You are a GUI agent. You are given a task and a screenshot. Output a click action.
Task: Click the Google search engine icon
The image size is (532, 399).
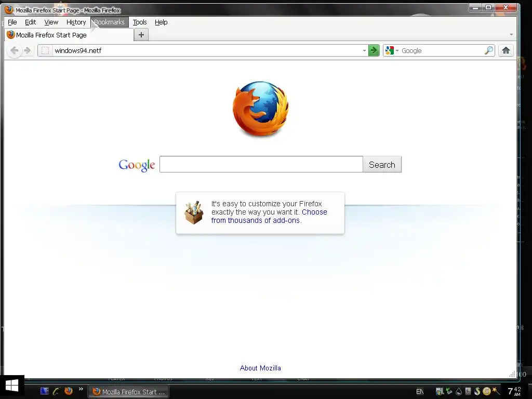tap(390, 50)
